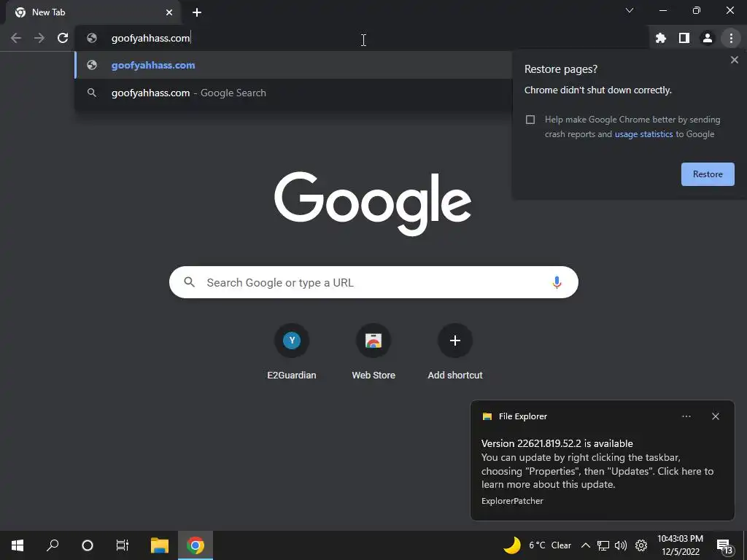Open Chrome's three-dot menu
The height and width of the screenshot is (560, 747).
(731, 38)
